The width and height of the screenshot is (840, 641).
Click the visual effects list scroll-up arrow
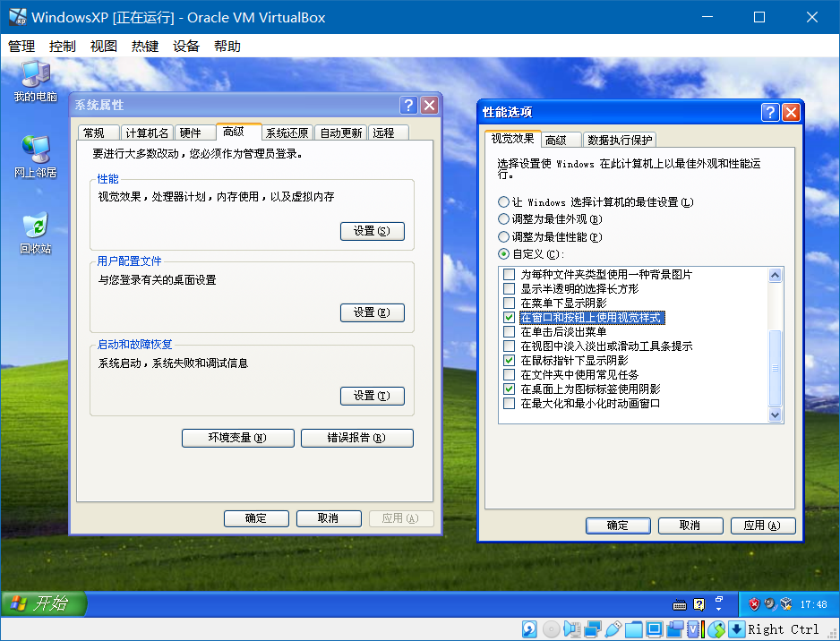(775, 275)
